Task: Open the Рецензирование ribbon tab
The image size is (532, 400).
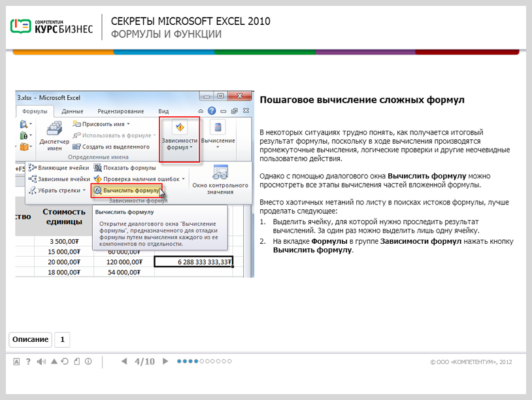Action: pos(121,111)
